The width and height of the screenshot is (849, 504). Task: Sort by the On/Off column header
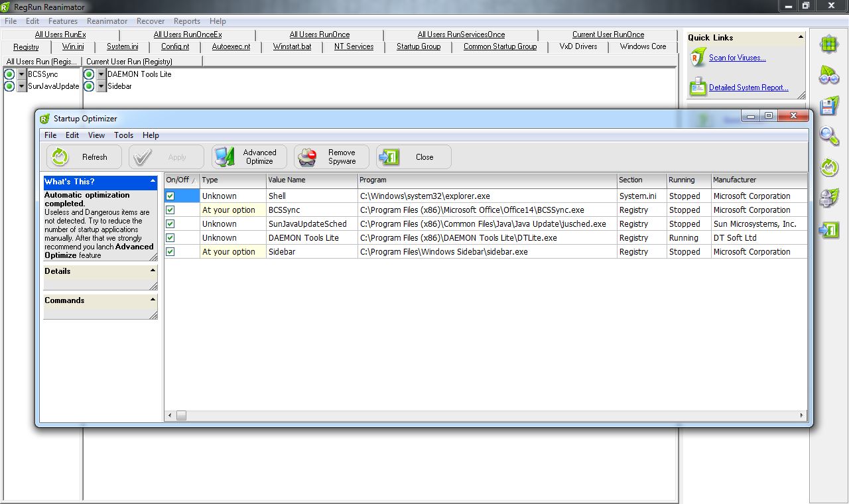[182, 180]
